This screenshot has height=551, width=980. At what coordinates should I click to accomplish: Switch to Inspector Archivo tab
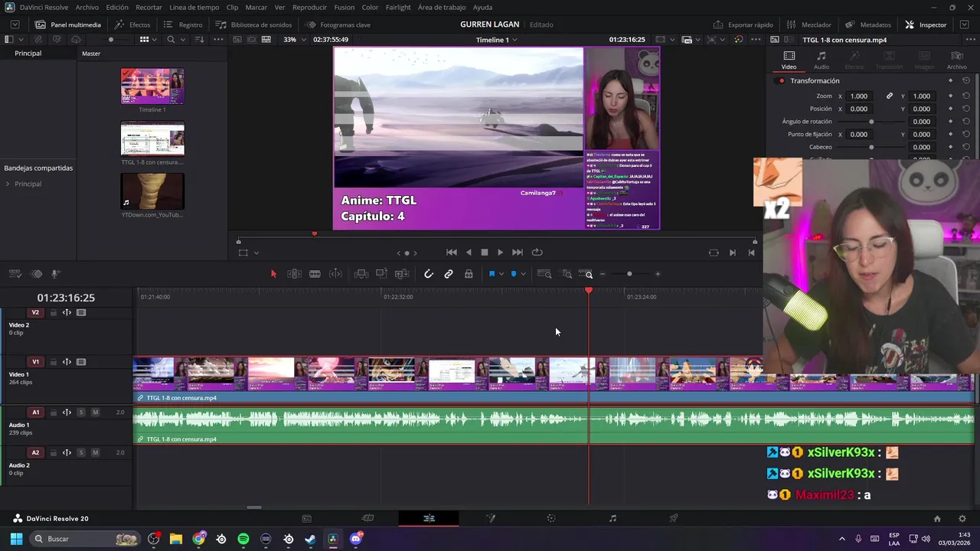tap(956, 60)
